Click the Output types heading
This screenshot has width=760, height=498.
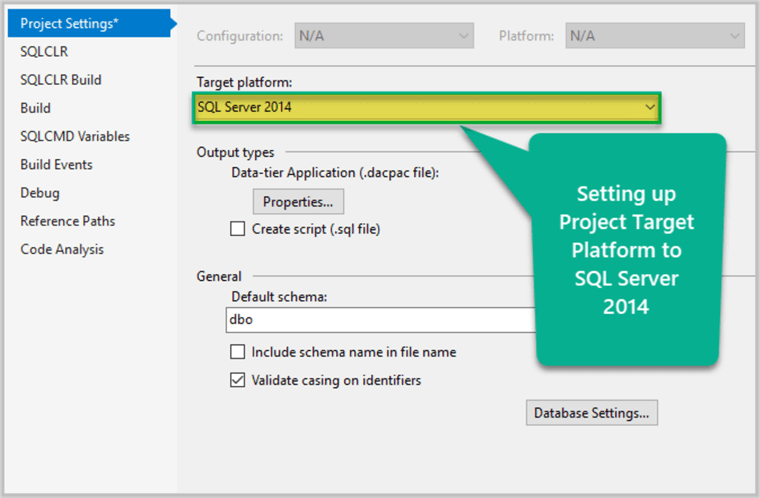[x=235, y=152]
